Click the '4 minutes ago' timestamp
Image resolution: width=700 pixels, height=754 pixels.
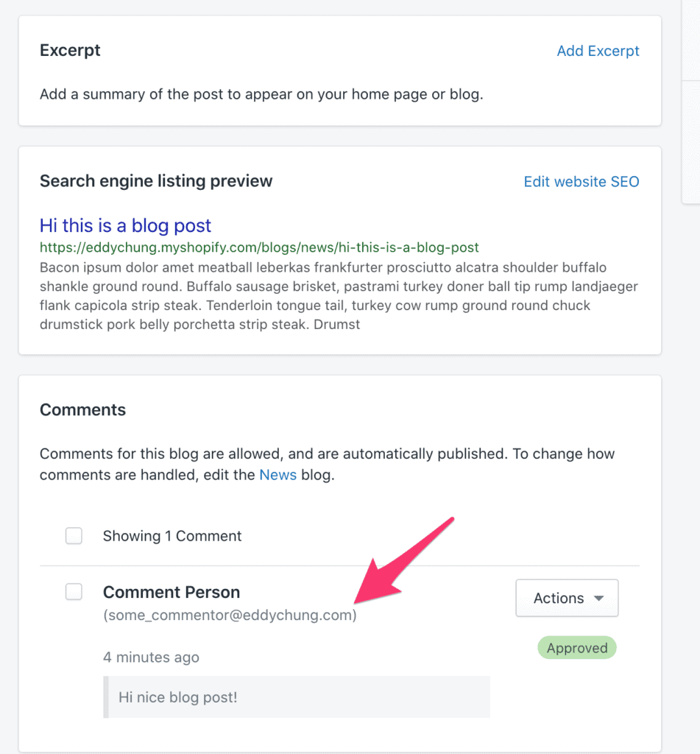pos(151,658)
